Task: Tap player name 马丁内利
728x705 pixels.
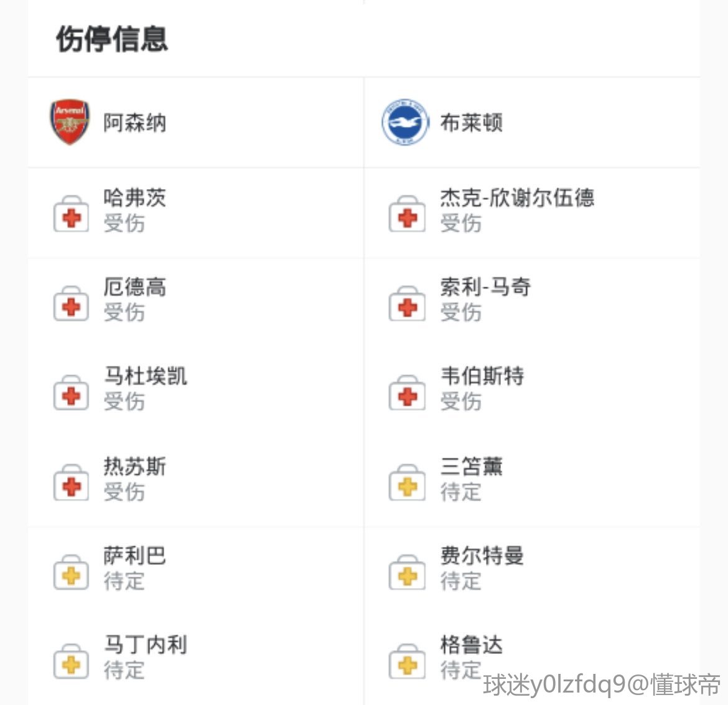Action: point(145,645)
